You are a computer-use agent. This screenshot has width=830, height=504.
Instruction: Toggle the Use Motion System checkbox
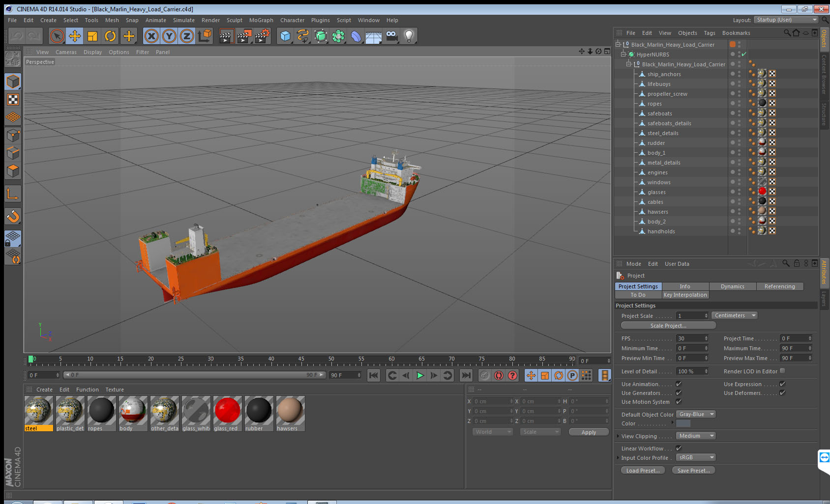click(679, 402)
